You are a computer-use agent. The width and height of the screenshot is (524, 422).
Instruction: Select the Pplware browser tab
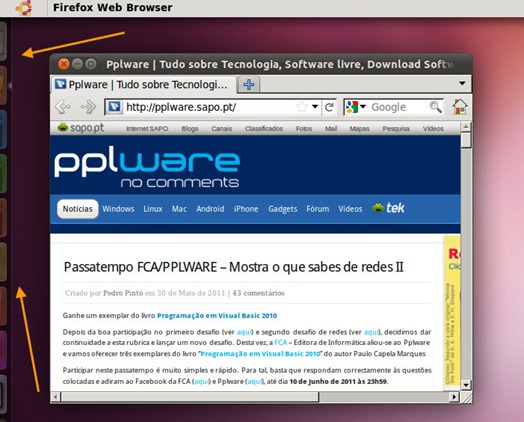pyautogui.click(x=144, y=85)
